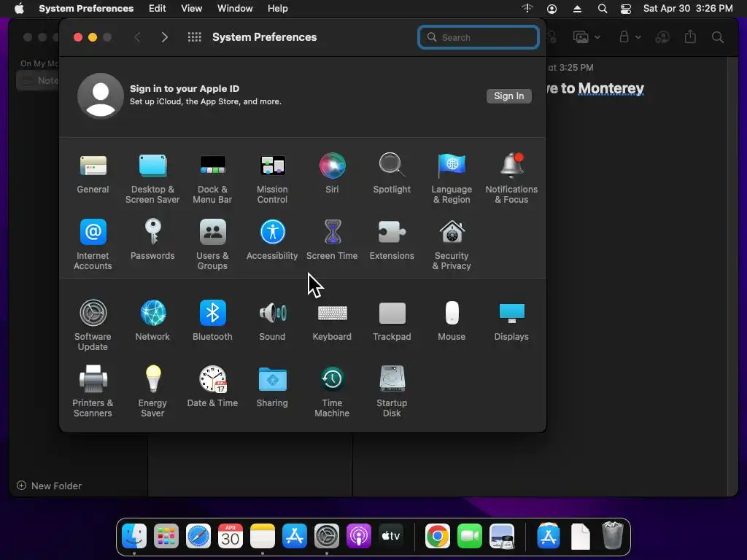
Task: Open Desktop & Screen Saver preferences
Action: pos(152,179)
